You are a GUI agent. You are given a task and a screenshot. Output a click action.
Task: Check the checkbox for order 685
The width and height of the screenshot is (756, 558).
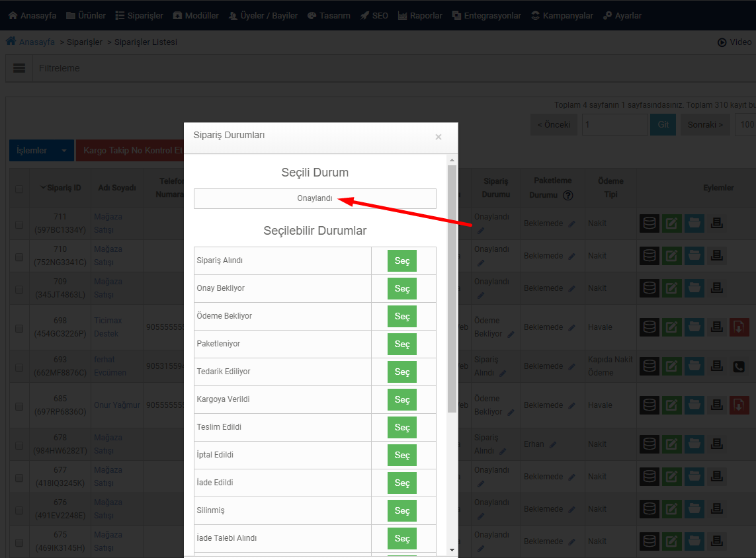click(19, 407)
